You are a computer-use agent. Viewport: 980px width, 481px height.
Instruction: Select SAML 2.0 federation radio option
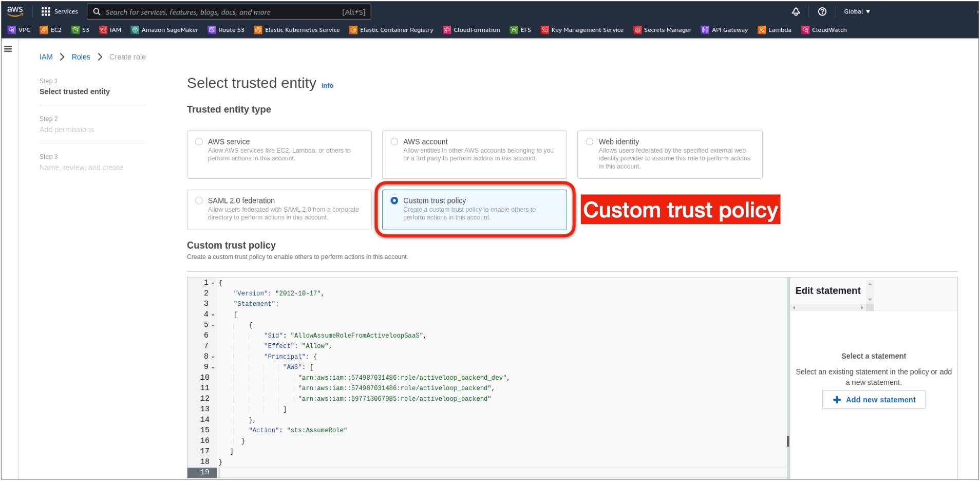point(199,201)
